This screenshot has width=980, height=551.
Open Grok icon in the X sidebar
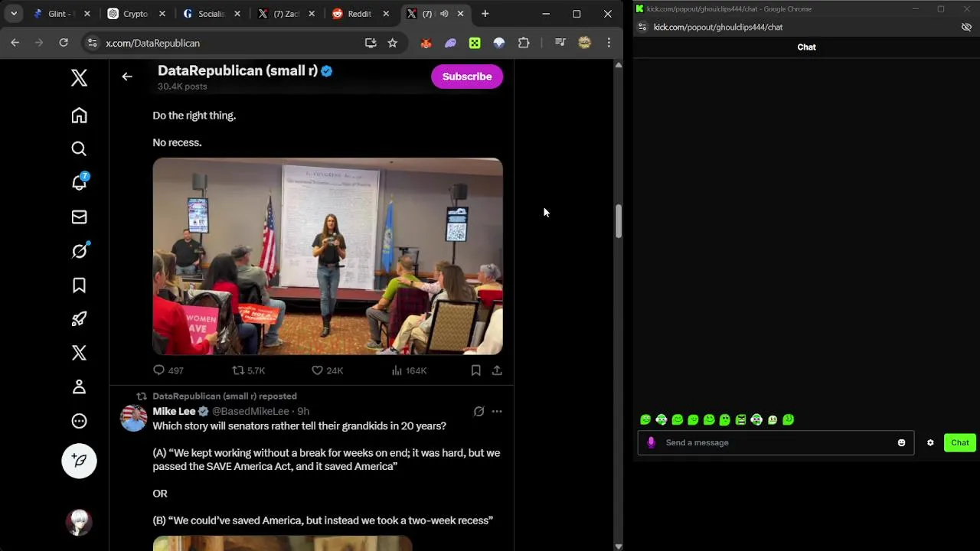(80, 250)
